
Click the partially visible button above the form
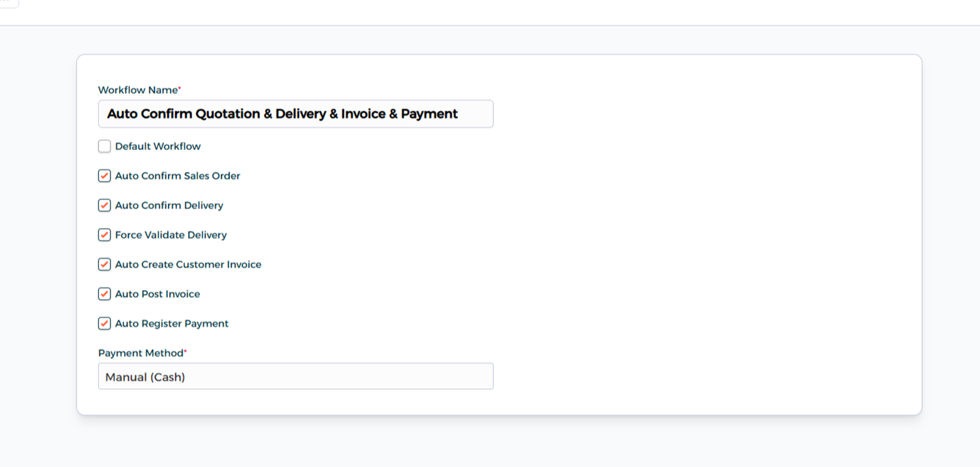pos(8,3)
